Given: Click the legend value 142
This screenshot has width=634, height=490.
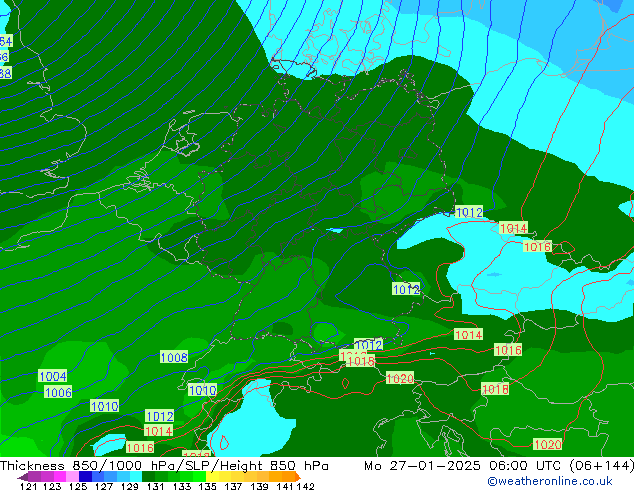Looking at the screenshot, I should click(x=306, y=486).
